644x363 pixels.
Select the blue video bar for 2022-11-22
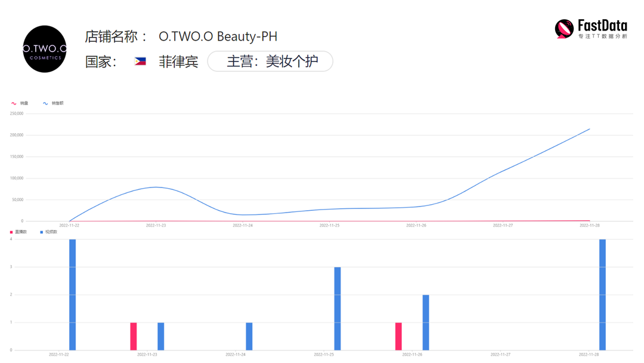[x=72, y=295]
